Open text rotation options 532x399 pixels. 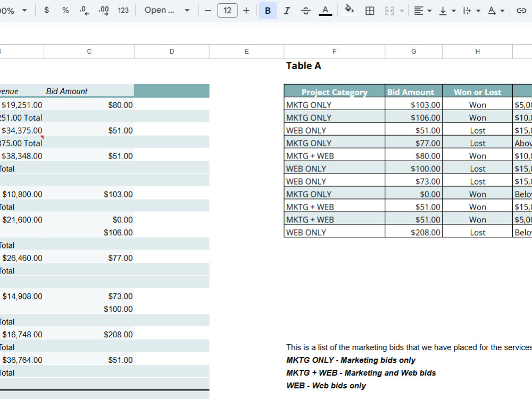(496, 11)
